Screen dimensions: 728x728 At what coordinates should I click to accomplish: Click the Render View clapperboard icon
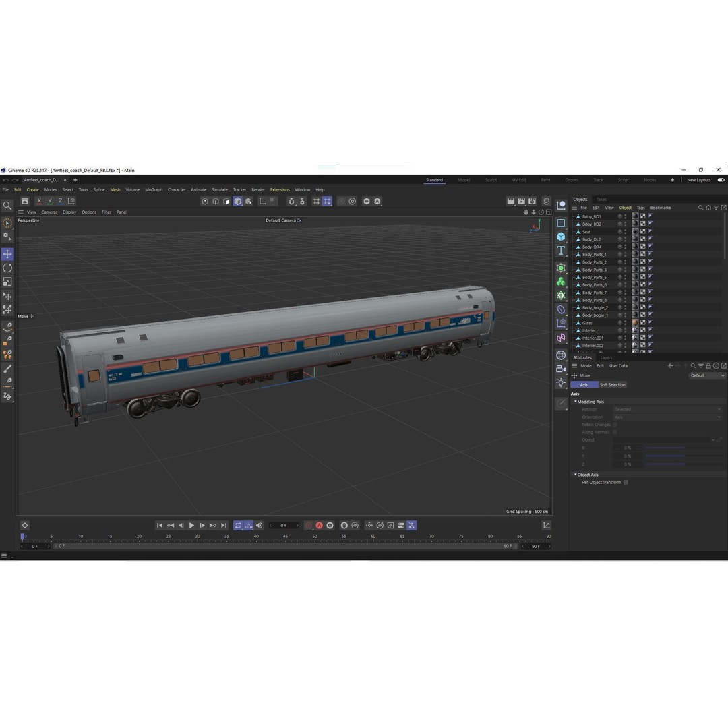511,201
